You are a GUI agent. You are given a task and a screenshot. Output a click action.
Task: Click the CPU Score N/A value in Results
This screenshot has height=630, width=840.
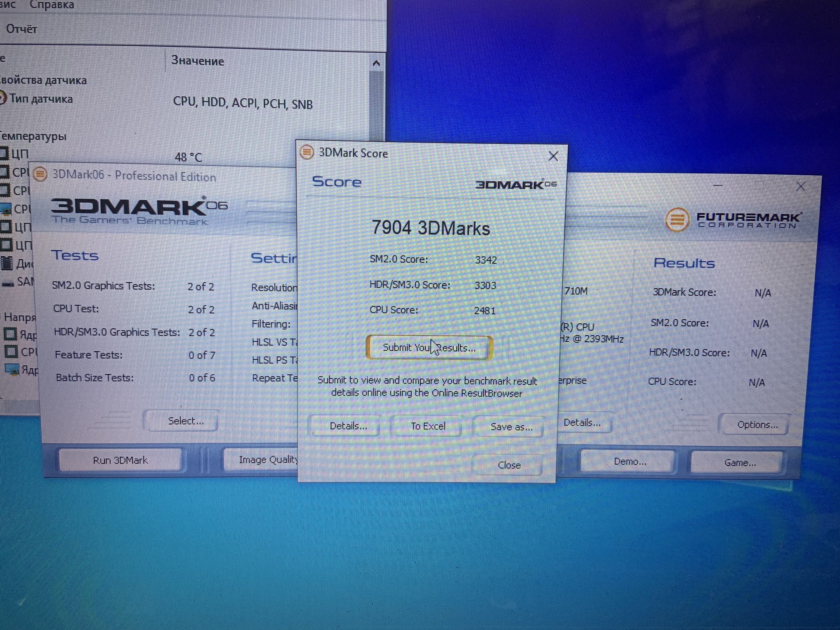click(x=756, y=382)
